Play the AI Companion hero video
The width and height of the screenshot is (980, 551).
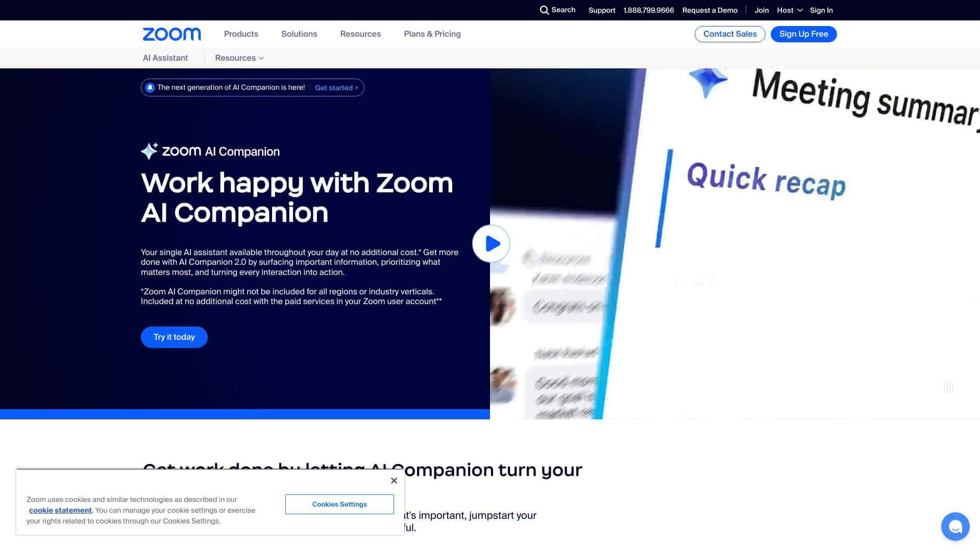pyautogui.click(x=491, y=243)
